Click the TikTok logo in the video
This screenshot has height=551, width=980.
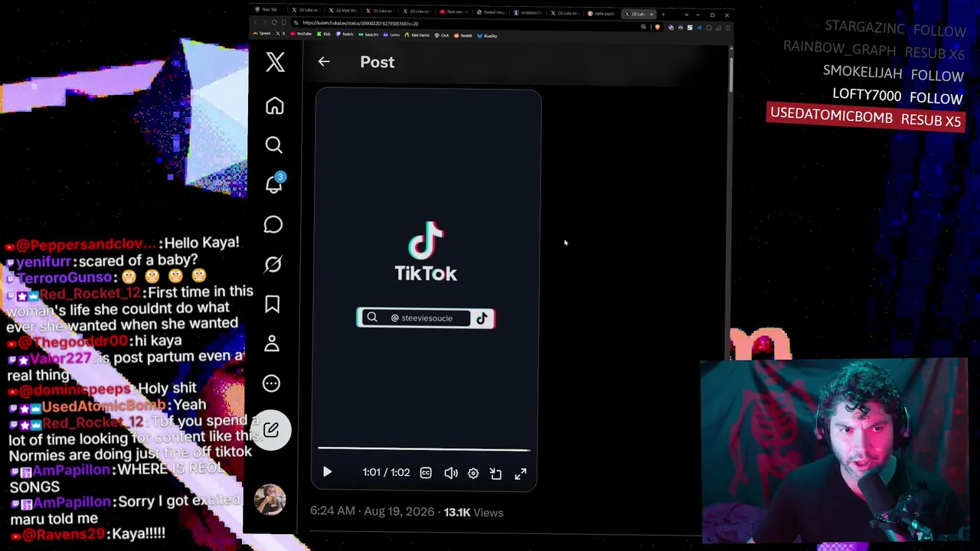[426, 251]
